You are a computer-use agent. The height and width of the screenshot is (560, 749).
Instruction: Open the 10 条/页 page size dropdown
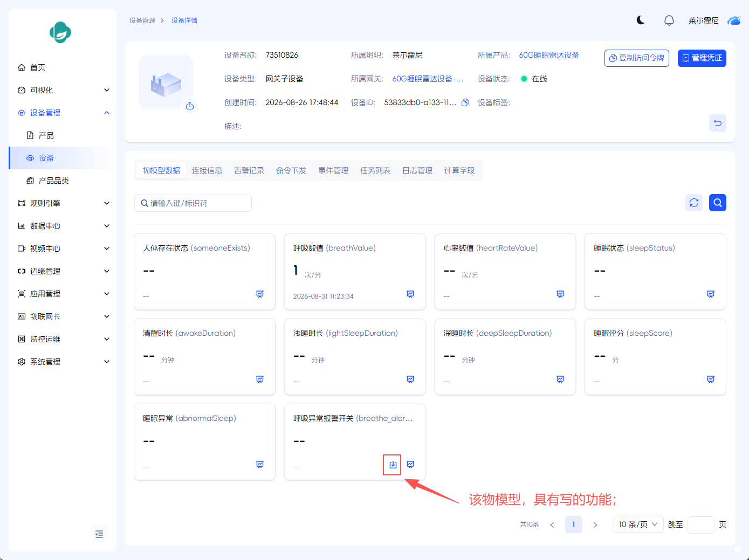[638, 524]
